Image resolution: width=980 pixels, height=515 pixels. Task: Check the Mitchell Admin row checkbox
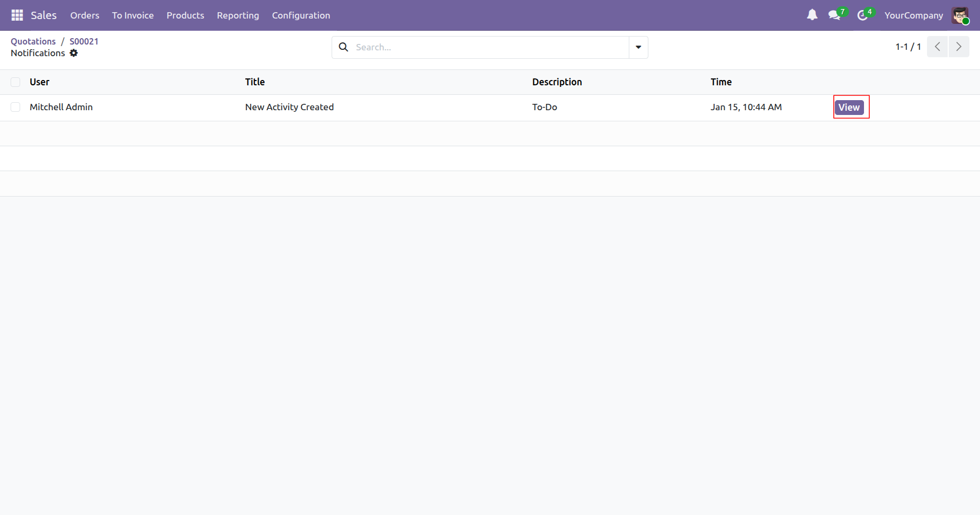point(15,107)
